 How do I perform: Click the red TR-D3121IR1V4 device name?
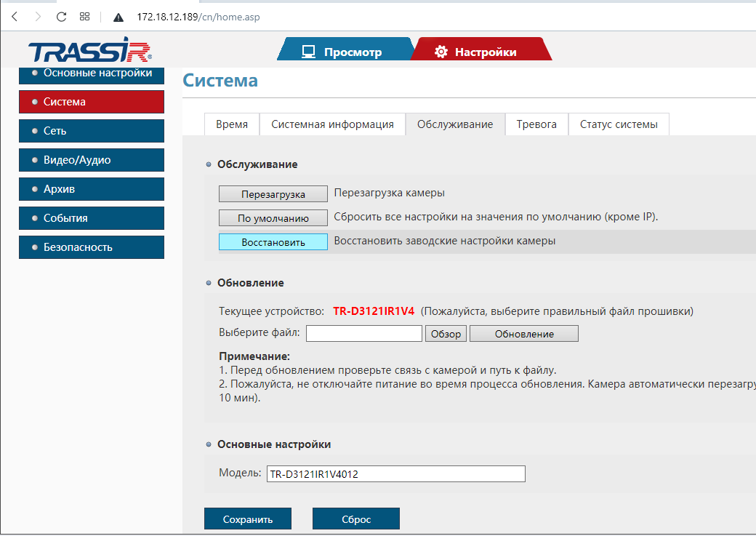pyautogui.click(x=374, y=311)
